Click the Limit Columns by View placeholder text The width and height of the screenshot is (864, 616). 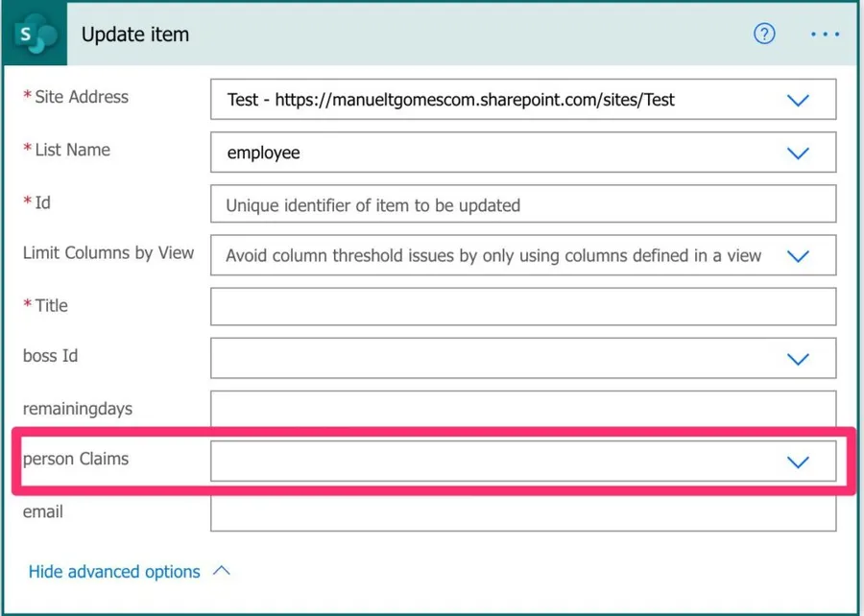pos(493,256)
